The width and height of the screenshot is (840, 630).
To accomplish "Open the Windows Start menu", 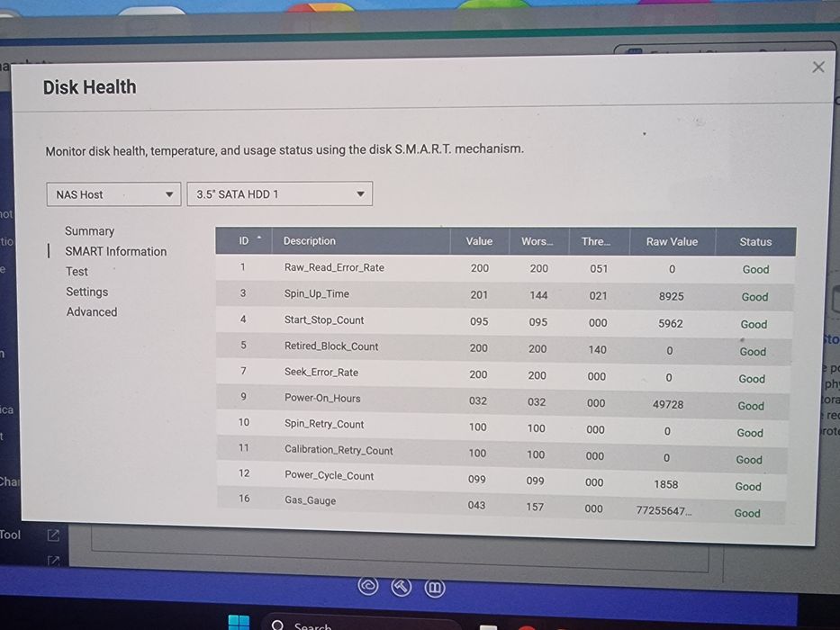I will [239, 623].
